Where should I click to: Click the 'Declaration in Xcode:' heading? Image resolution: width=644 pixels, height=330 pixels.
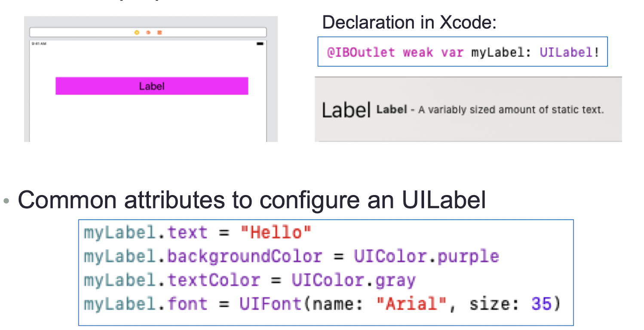point(409,22)
